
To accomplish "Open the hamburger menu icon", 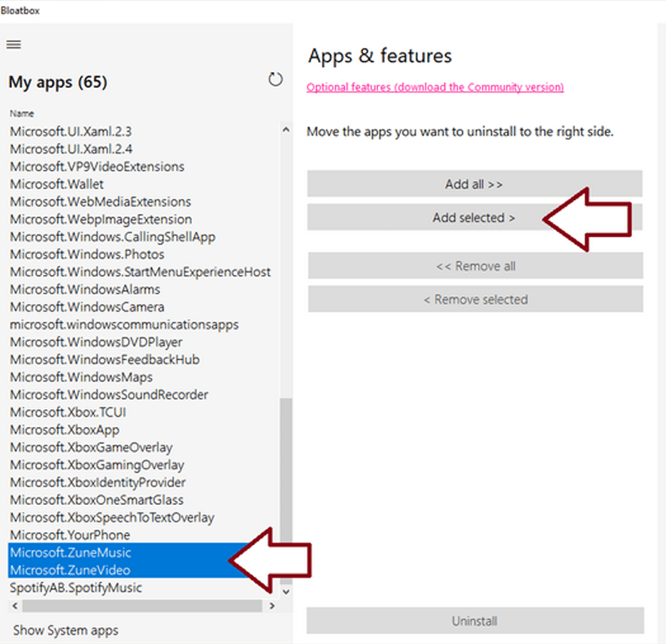I will click(14, 44).
